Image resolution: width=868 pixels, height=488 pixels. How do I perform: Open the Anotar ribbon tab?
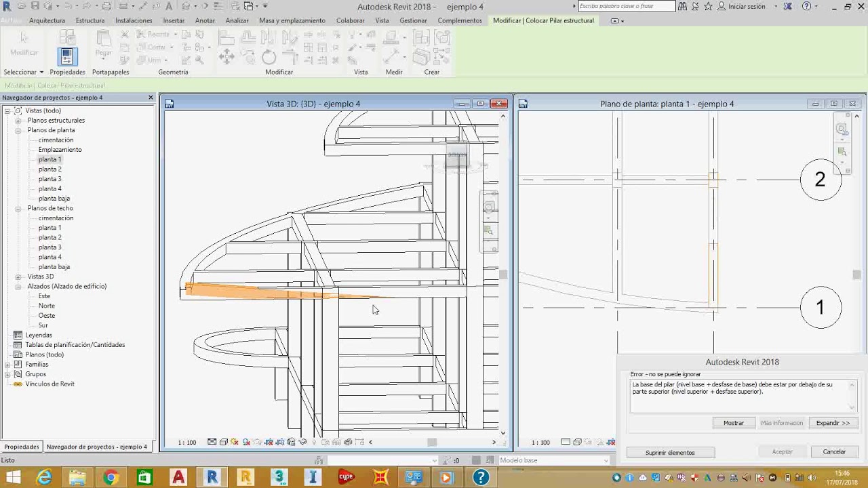(x=205, y=20)
